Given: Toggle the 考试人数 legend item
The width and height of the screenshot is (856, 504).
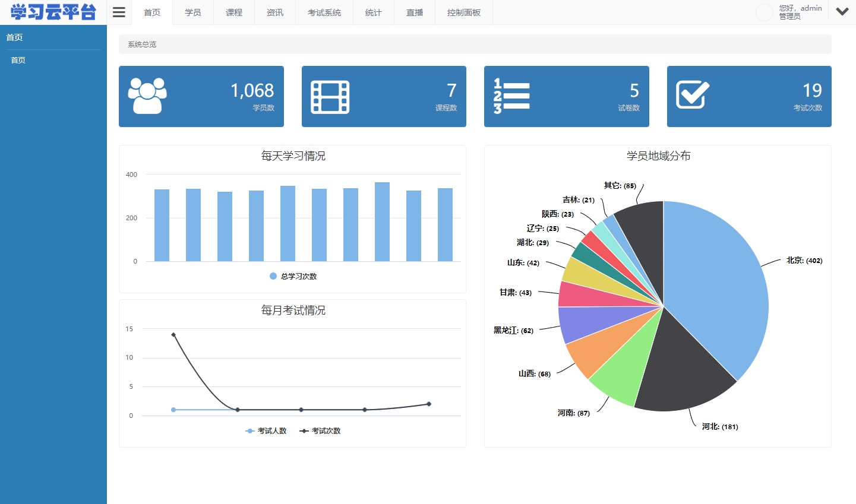Looking at the screenshot, I should pyautogui.click(x=266, y=430).
